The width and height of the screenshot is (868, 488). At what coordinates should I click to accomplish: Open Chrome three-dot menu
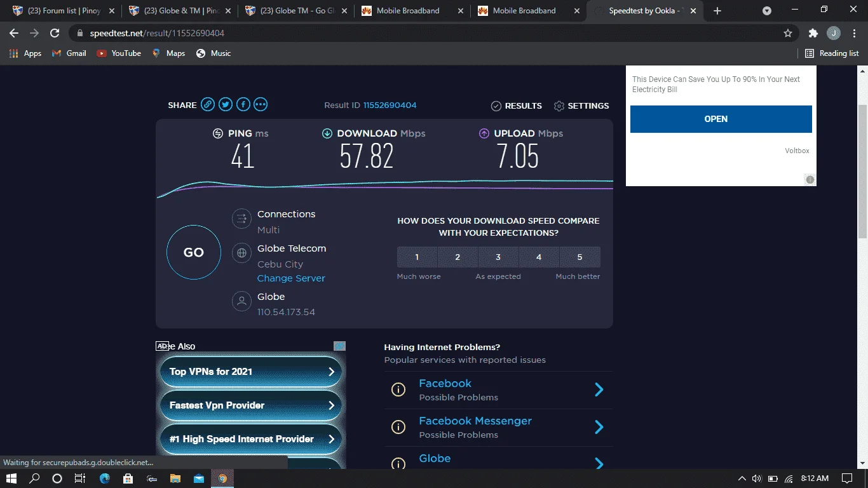pos(854,33)
